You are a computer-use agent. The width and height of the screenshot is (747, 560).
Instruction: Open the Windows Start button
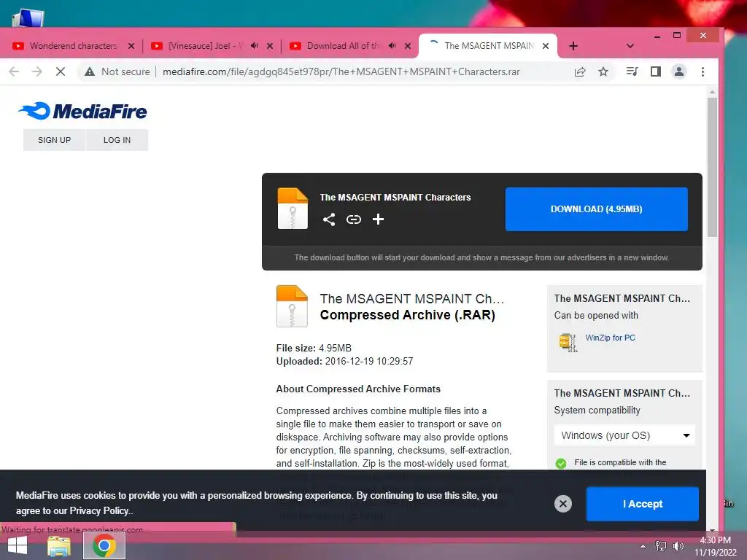click(18, 545)
